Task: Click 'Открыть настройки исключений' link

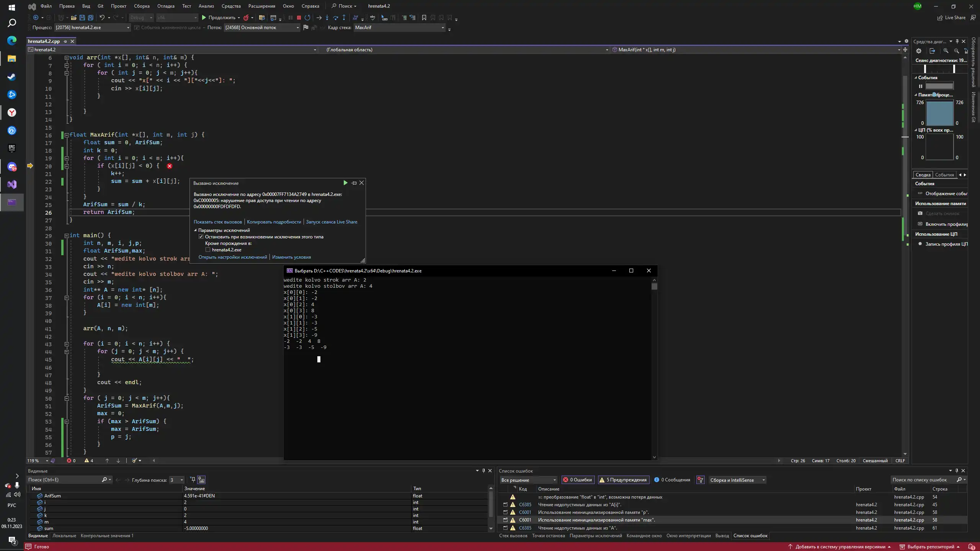Action: coord(233,257)
